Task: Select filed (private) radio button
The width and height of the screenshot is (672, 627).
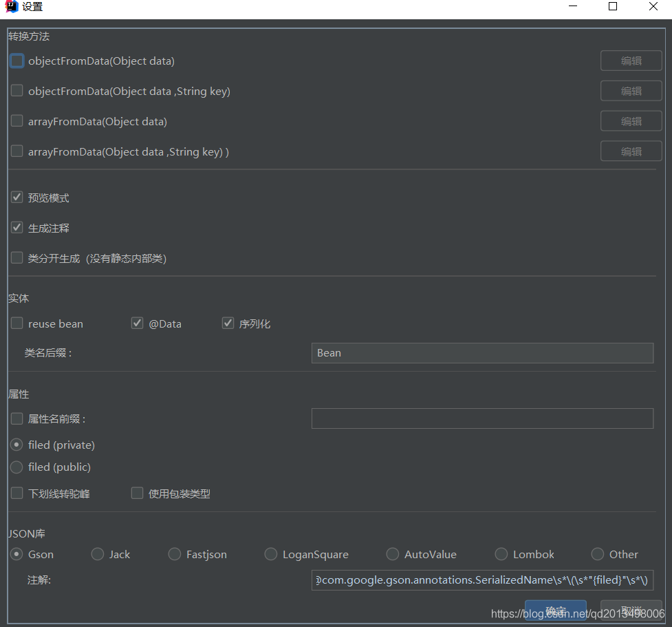Action: coord(17,445)
